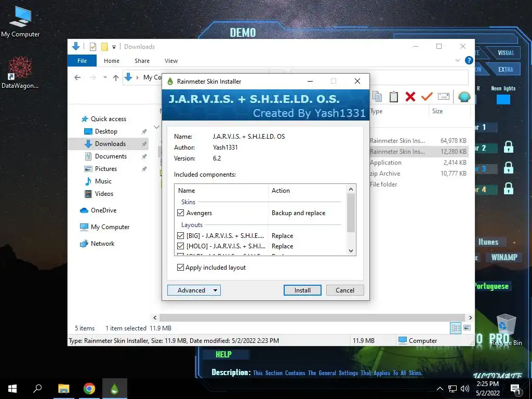Toggle the [HOLO] J.A.R.V.I.S. layout checkbox
Viewport: 532px width, 399px height.
click(x=180, y=246)
